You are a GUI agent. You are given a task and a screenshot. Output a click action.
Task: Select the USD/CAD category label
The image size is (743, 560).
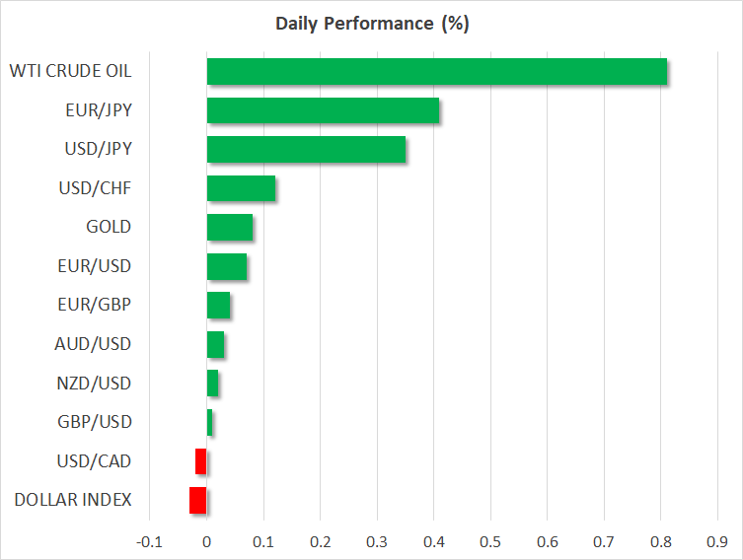[94, 461]
